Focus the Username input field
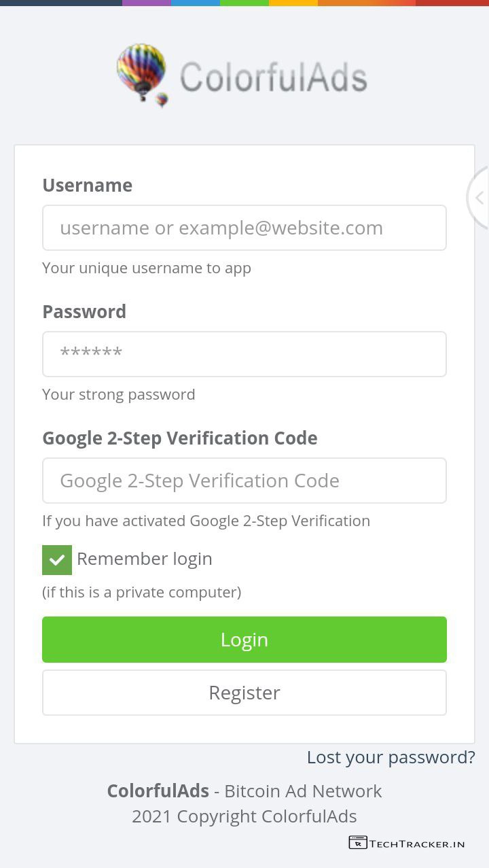Screen dimensions: 489x868 (x=244, y=228)
